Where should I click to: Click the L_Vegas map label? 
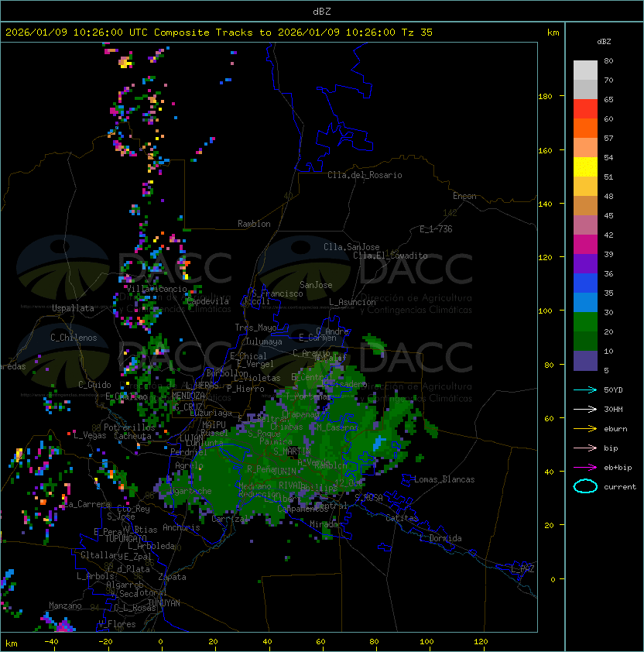(x=90, y=435)
